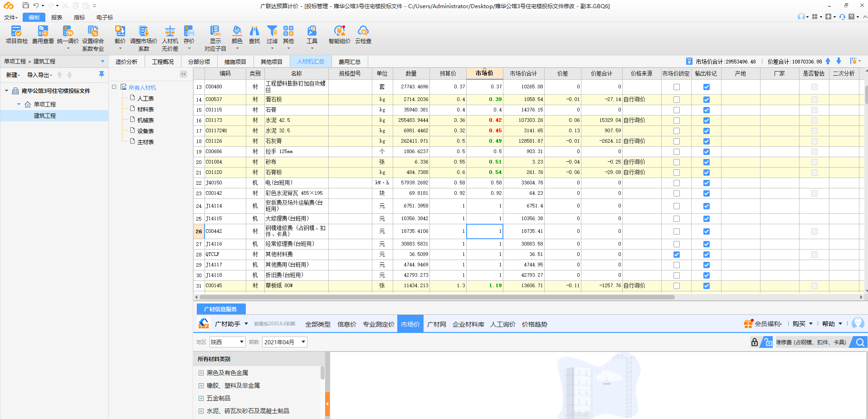Save the file with the floppy icon
868x419 pixels.
pyautogui.click(x=25, y=5)
